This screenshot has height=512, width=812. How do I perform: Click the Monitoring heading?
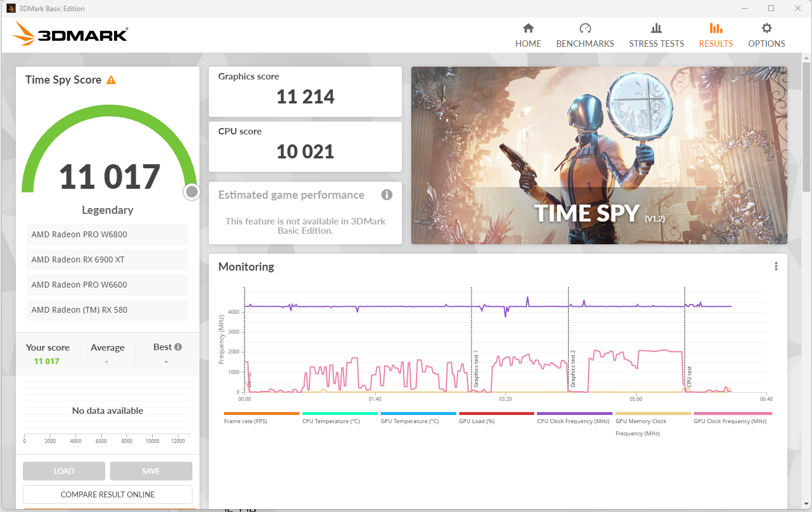[x=246, y=267]
